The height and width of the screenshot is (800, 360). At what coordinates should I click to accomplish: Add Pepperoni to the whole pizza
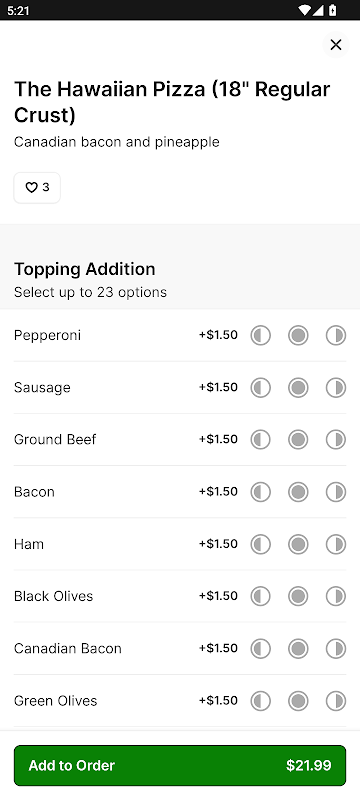(x=298, y=335)
